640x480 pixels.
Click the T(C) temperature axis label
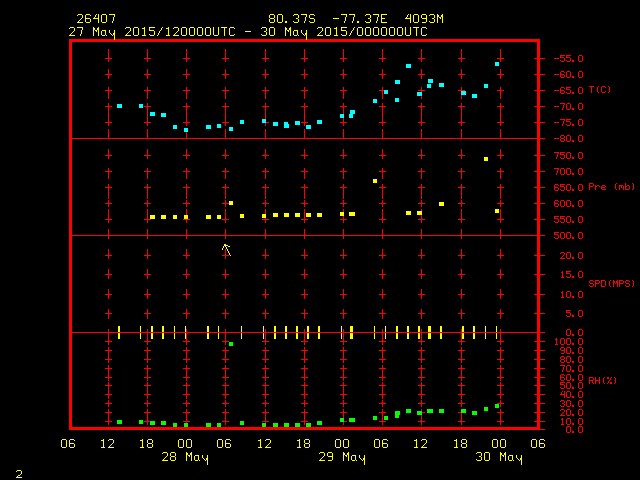click(600, 90)
